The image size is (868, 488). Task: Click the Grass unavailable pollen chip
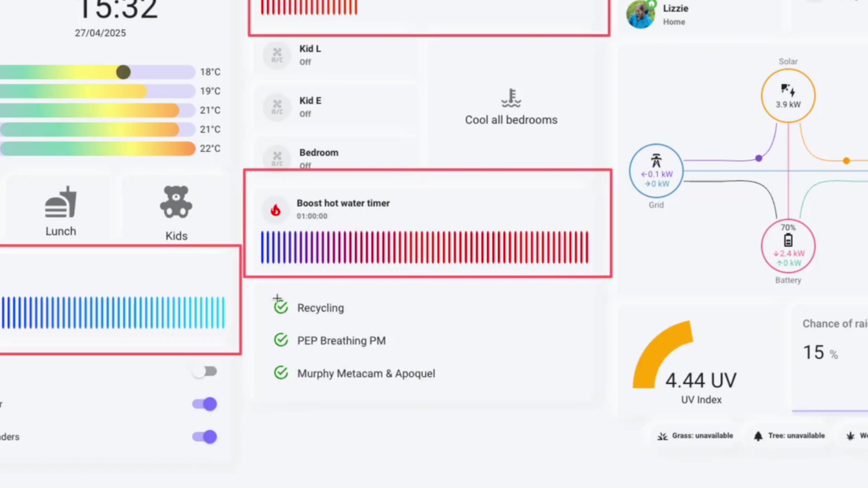point(695,436)
